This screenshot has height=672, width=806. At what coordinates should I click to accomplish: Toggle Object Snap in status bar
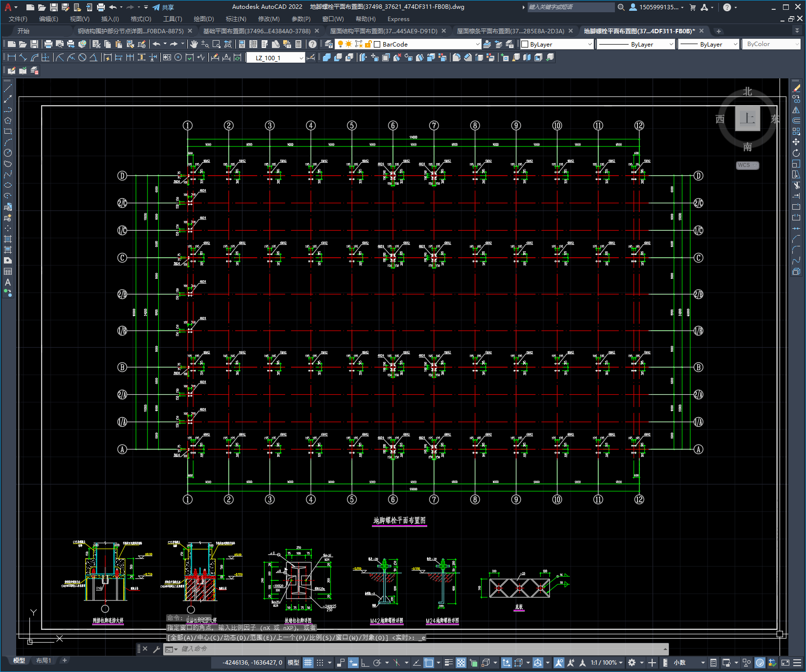pyautogui.click(x=429, y=663)
